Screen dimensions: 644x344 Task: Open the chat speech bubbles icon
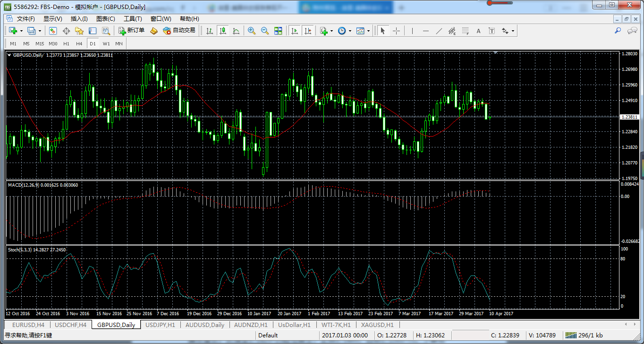click(x=632, y=31)
